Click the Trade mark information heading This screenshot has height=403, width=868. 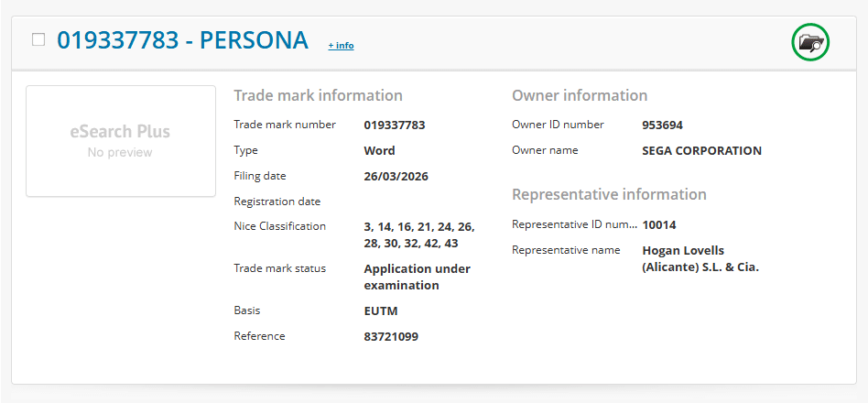click(x=318, y=95)
